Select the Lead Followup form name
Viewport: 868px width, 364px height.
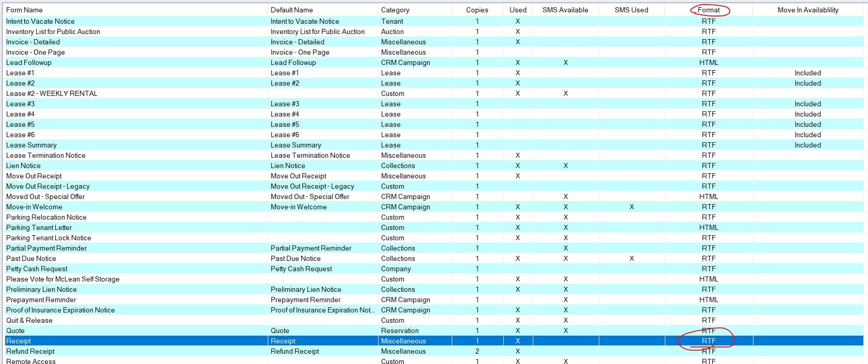pyautogui.click(x=29, y=62)
